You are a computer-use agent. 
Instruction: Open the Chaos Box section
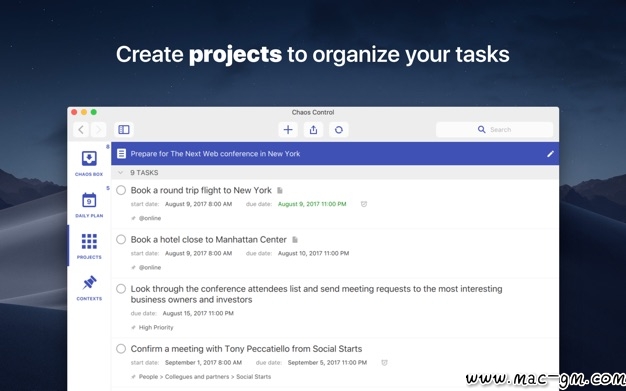tap(89, 163)
